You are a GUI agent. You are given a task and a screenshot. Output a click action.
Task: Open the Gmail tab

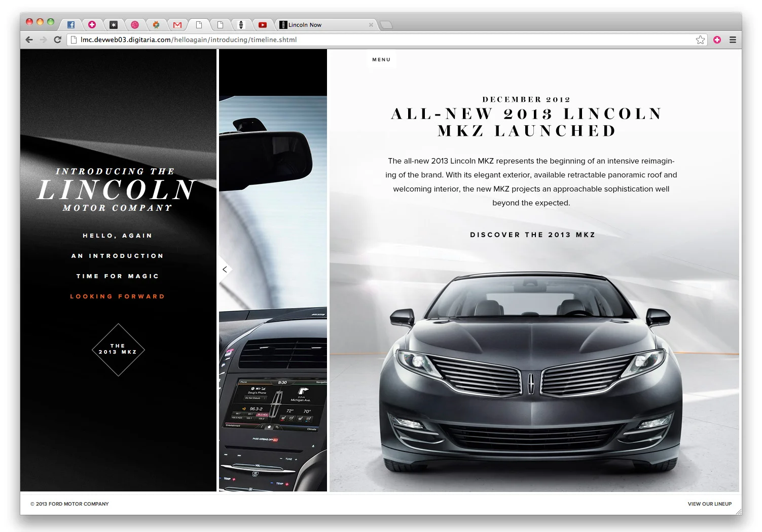pyautogui.click(x=177, y=25)
